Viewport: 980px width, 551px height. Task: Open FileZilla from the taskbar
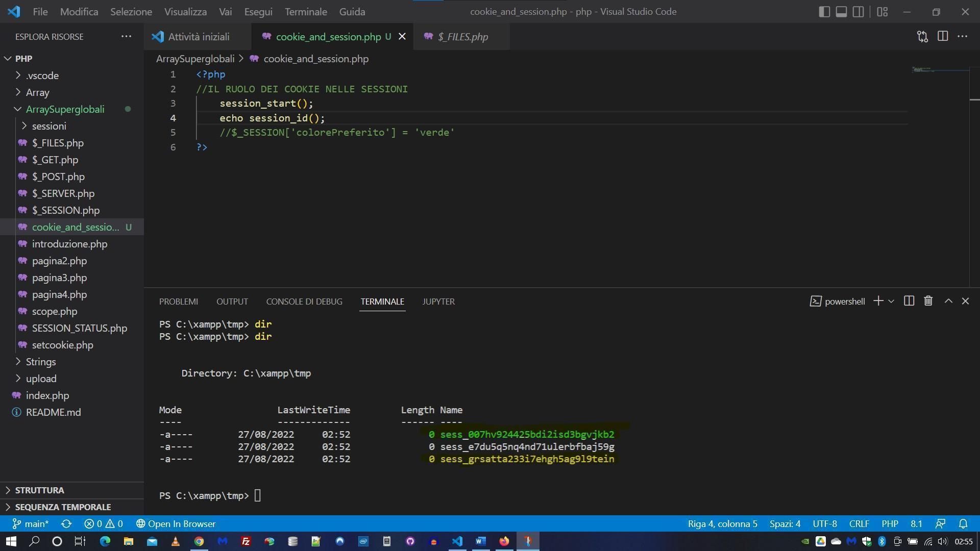(246, 541)
